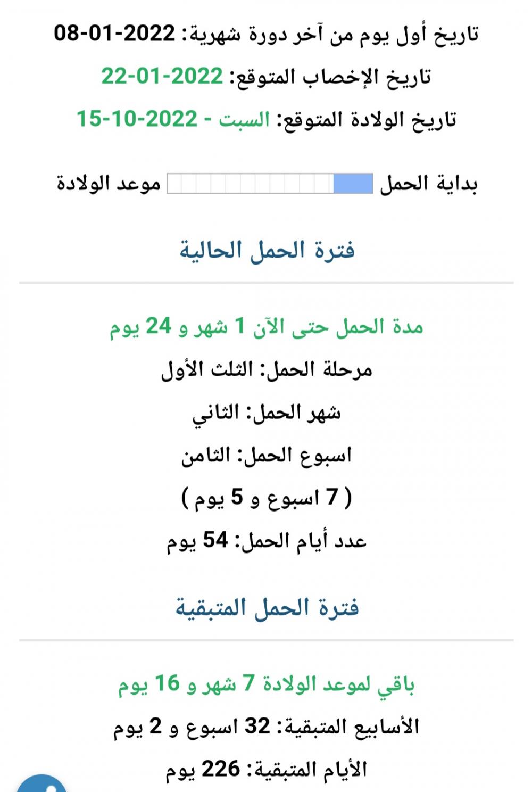Select remaining weeks '32 اسبوع و 2 يوم'
Image resolution: width=532 pixels, height=792 pixels.
(x=192, y=727)
